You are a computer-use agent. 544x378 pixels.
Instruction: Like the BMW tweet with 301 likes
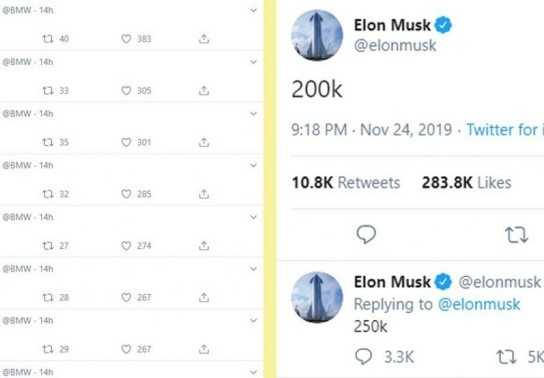click(126, 142)
